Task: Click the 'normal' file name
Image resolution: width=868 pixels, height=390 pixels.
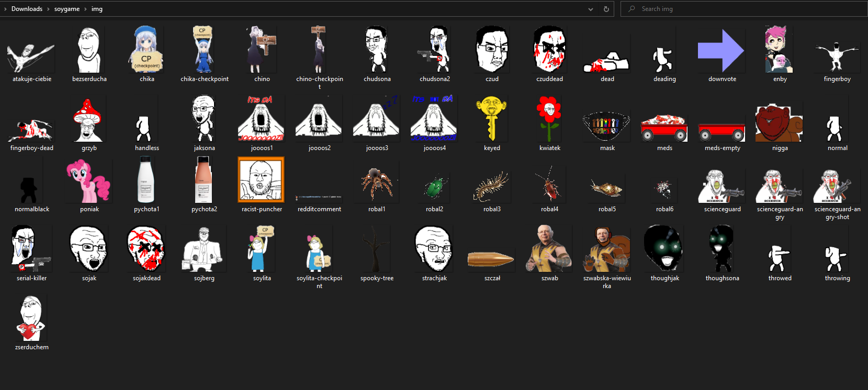Action: [x=837, y=148]
